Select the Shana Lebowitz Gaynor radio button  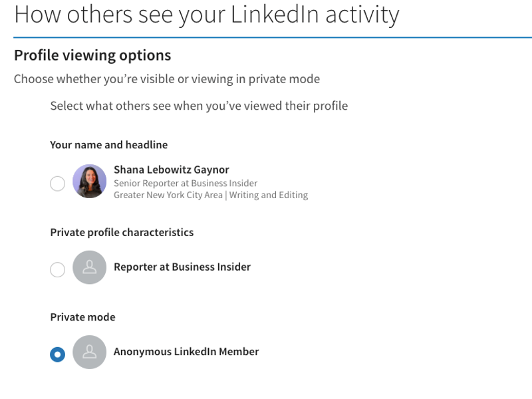coord(58,184)
